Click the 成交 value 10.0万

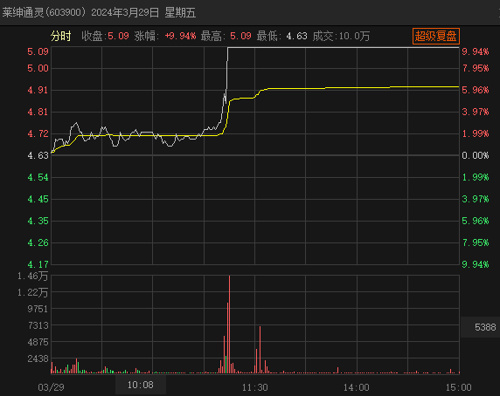tap(354, 36)
